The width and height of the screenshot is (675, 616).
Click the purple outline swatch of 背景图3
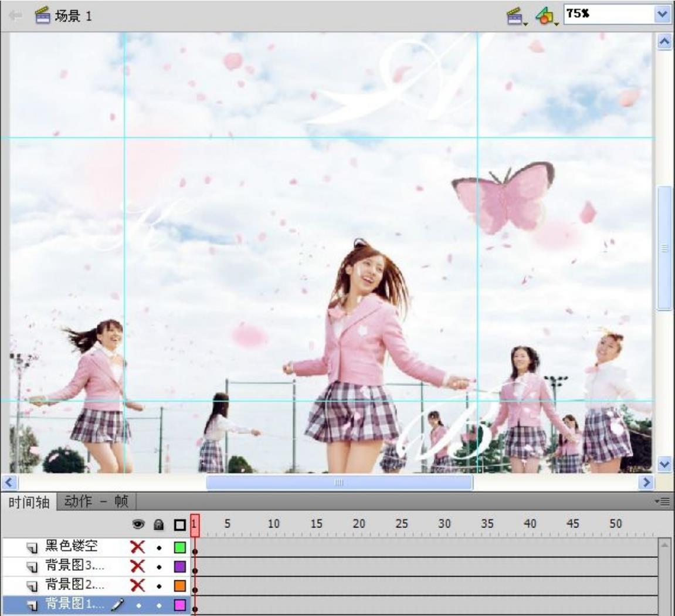pyautogui.click(x=180, y=567)
